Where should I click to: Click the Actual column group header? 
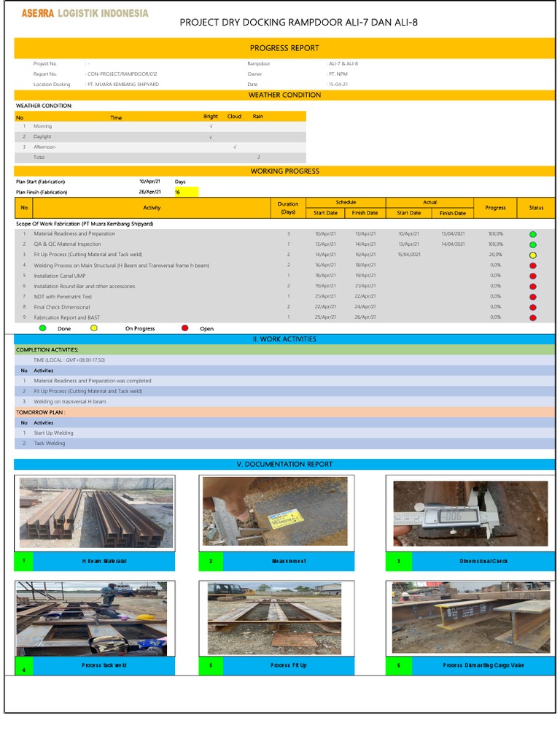tap(429, 203)
